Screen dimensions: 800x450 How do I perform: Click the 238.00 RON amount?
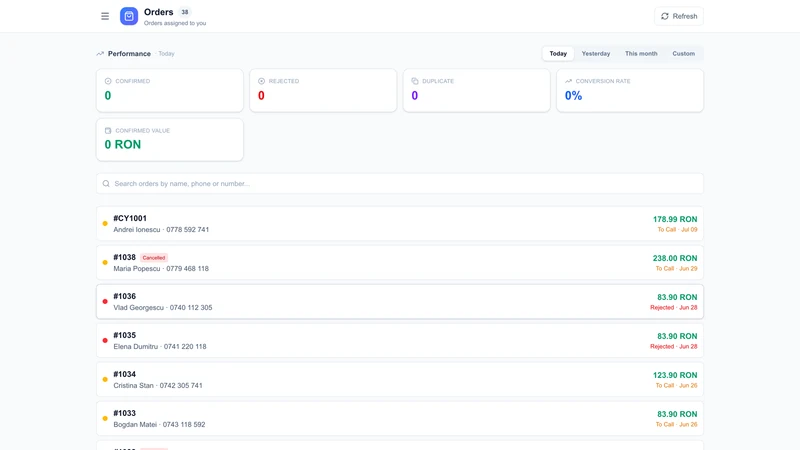tap(675, 258)
